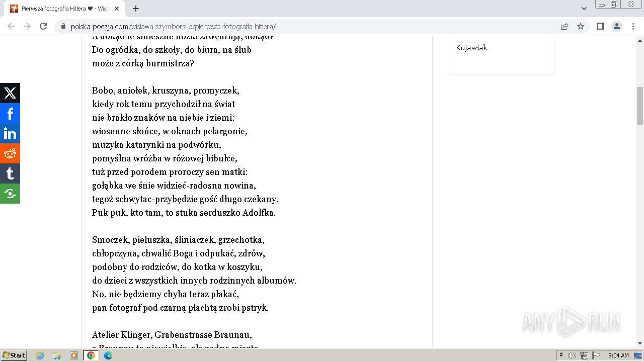Launch Internet Explorer from taskbar
The height and width of the screenshot is (362, 644).
click(x=40, y=355)
